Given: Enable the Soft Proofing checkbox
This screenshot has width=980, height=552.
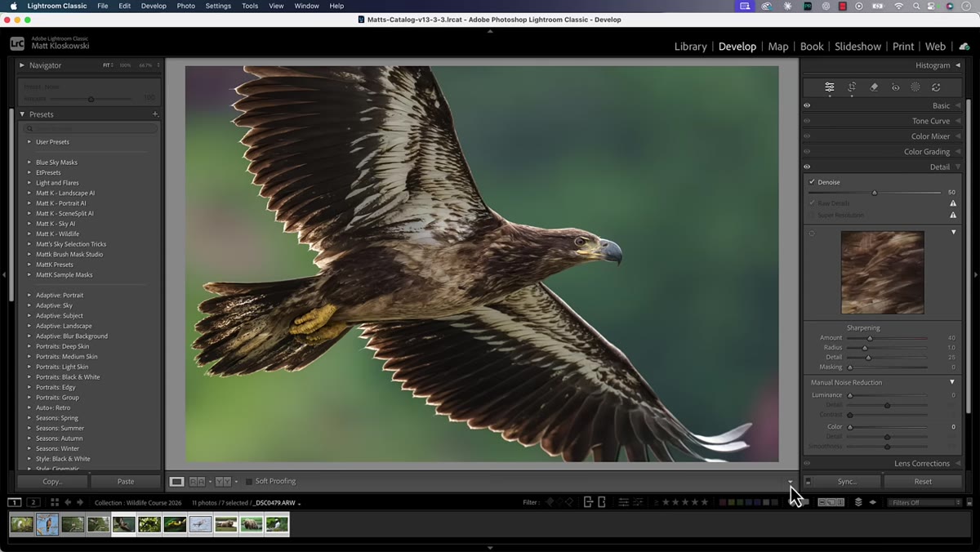Looking at the screenshot, I should coord(249,482).
